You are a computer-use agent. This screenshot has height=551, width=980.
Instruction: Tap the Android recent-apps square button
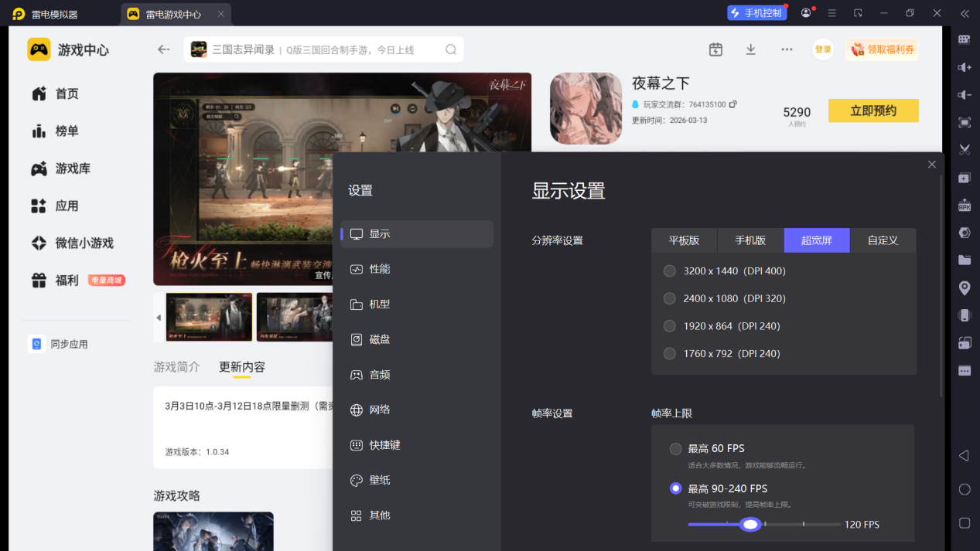(965, 523)
